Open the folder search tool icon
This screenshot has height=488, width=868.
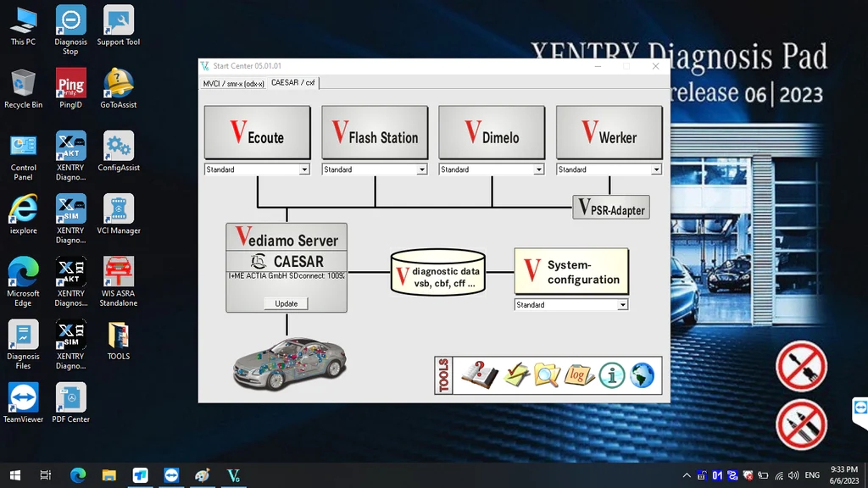(x=547, y=375)
